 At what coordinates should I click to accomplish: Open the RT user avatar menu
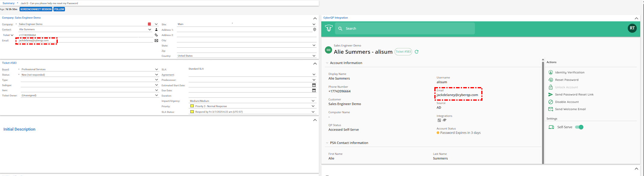[x=632, y=28]
